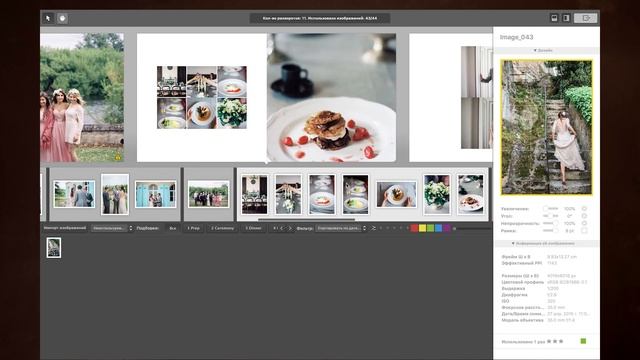Screen dimensions: 640x360
Task: Select the bridesmaids page in spread view
Action: (82, 98)
